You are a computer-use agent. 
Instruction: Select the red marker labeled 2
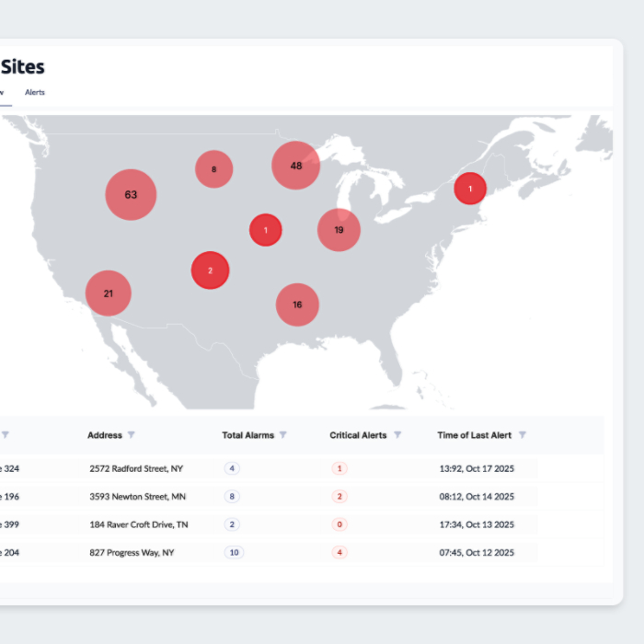click(210, 270)
